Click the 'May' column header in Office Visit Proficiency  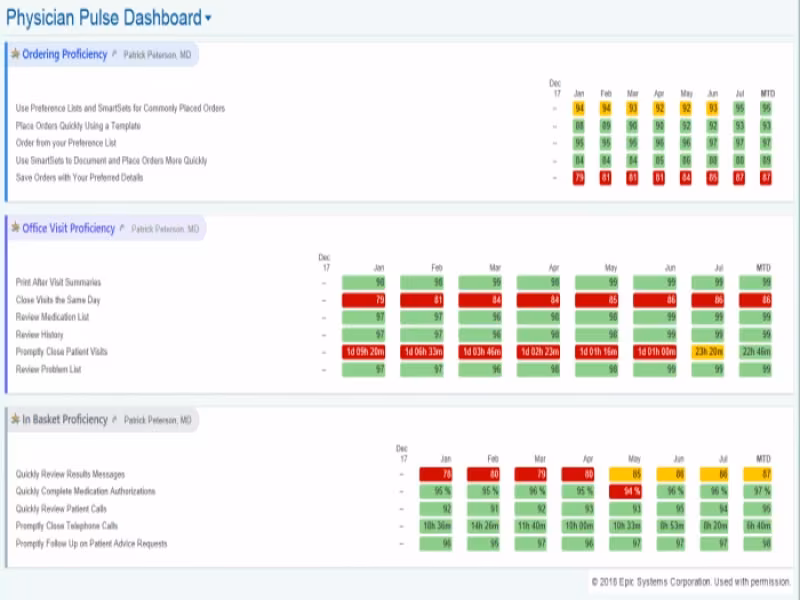(x=611, y=267)
